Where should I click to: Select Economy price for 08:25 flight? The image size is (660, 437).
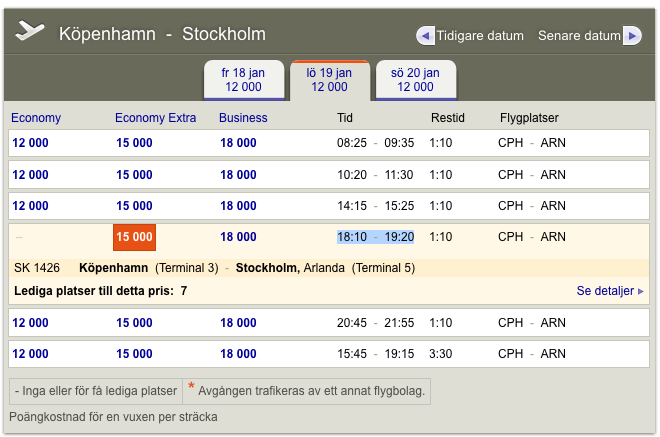coord(30,143)
